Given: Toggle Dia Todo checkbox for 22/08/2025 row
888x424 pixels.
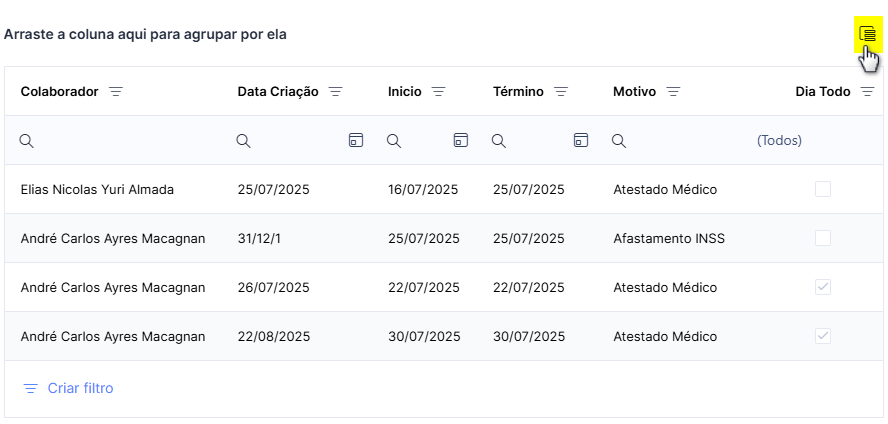Looking at the screenshot, I should [823, 336].
